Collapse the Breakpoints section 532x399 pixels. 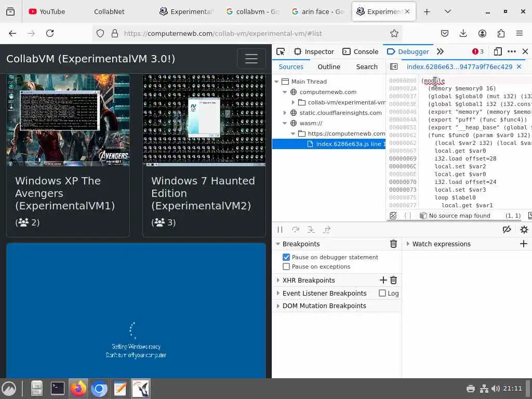pyautogui.click(x=278, y=244)
